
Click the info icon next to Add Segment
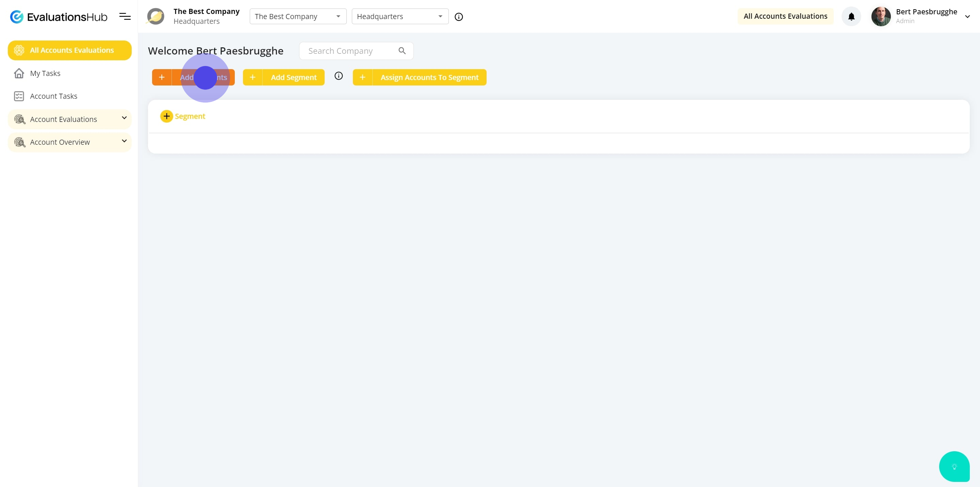click(x=338, y=76)
